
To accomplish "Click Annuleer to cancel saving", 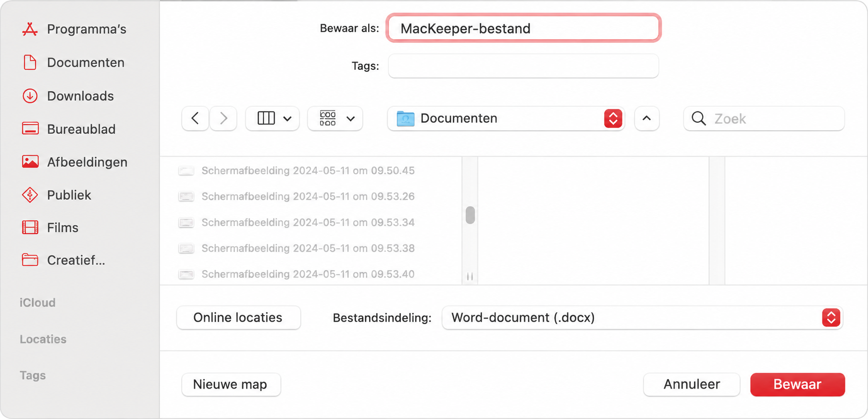I will coord(692,384).
